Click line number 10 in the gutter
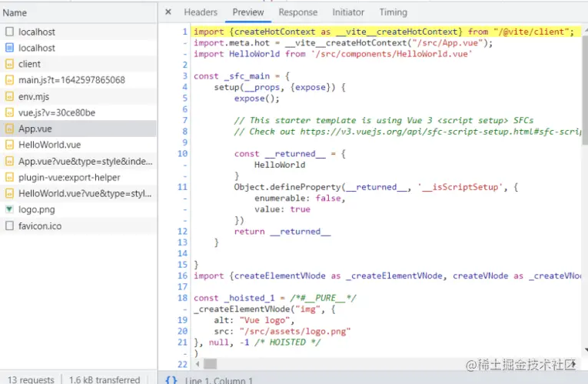This screenshot has height=384, width=588. tap(182, 154)
